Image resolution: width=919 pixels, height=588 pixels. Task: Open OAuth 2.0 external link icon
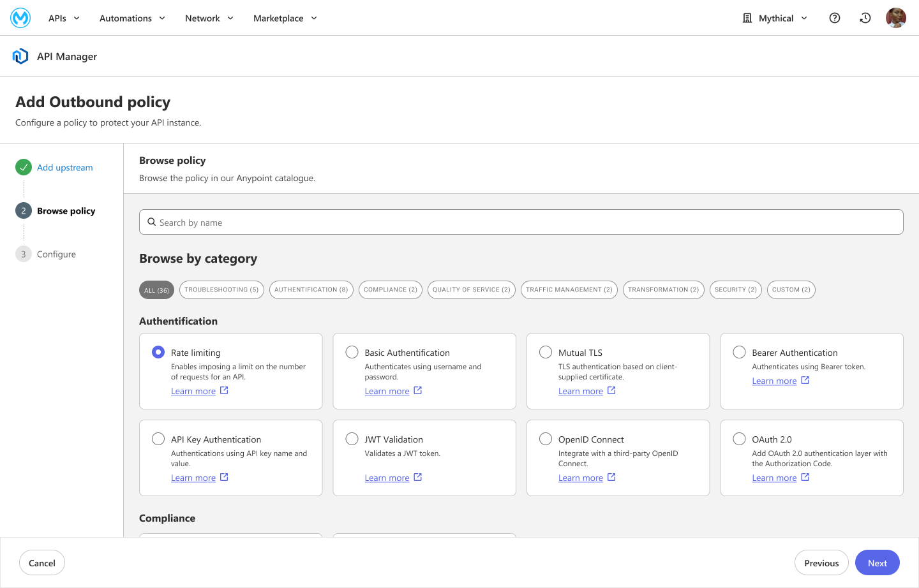(805, 477)
